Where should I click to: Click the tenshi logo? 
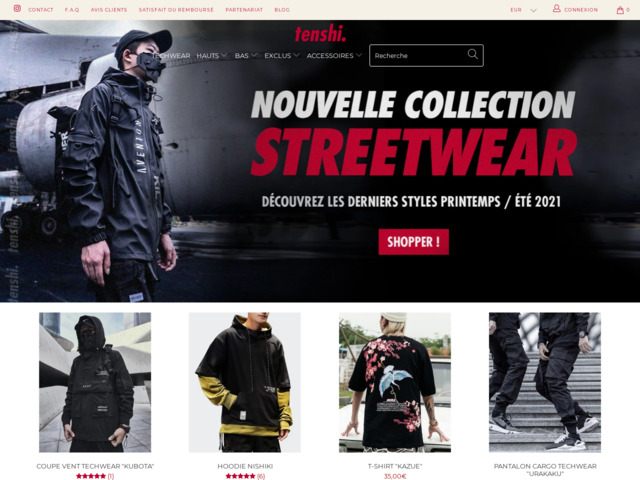(x=320, y=34)
